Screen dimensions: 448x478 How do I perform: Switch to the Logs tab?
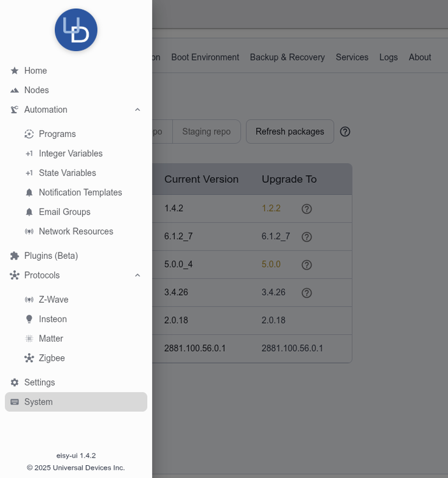[389, 57]
